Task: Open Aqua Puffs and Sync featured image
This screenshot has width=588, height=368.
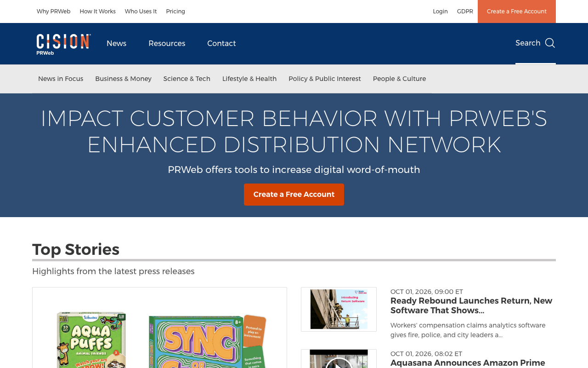Action: point(159,328)
